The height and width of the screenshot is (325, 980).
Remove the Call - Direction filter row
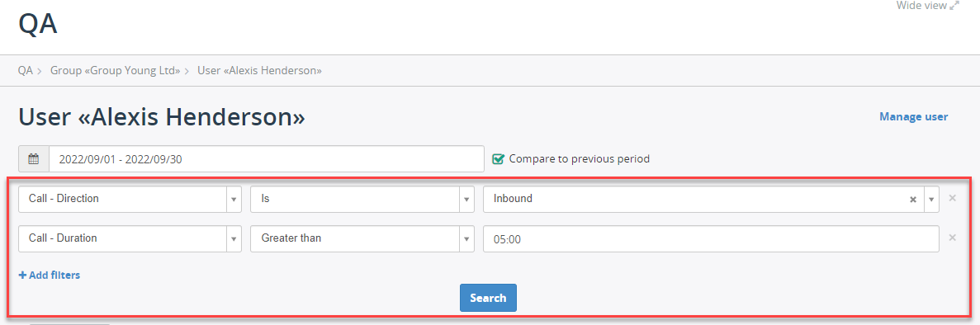pos(953,198)
